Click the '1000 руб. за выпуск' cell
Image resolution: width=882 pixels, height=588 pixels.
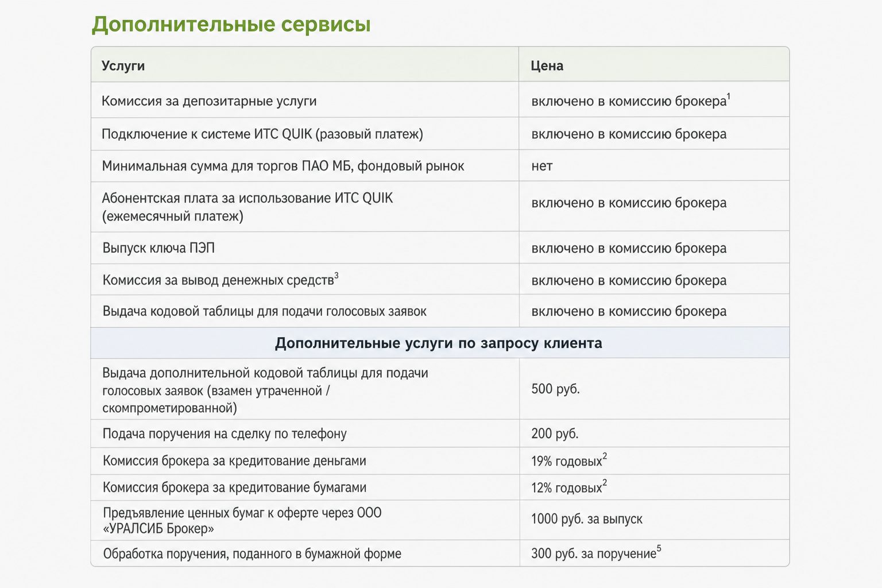[654, 519]
